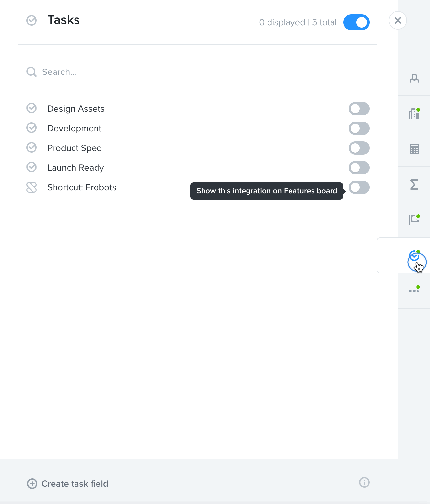Turn off the master Tasks toggle
The width and height of the screenshot is (430, 504).
(x=356, y=22)
